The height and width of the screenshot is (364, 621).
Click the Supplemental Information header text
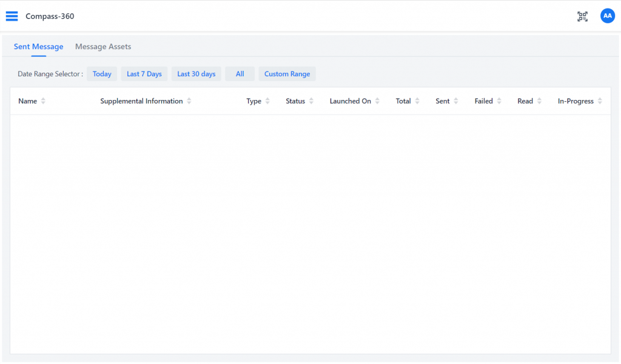(141, 101)
